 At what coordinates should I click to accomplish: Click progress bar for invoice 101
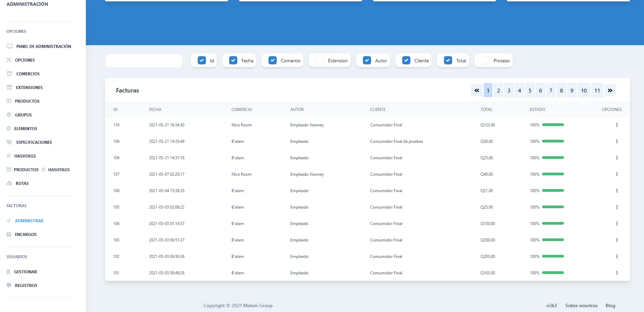click(x=553, y=273)
